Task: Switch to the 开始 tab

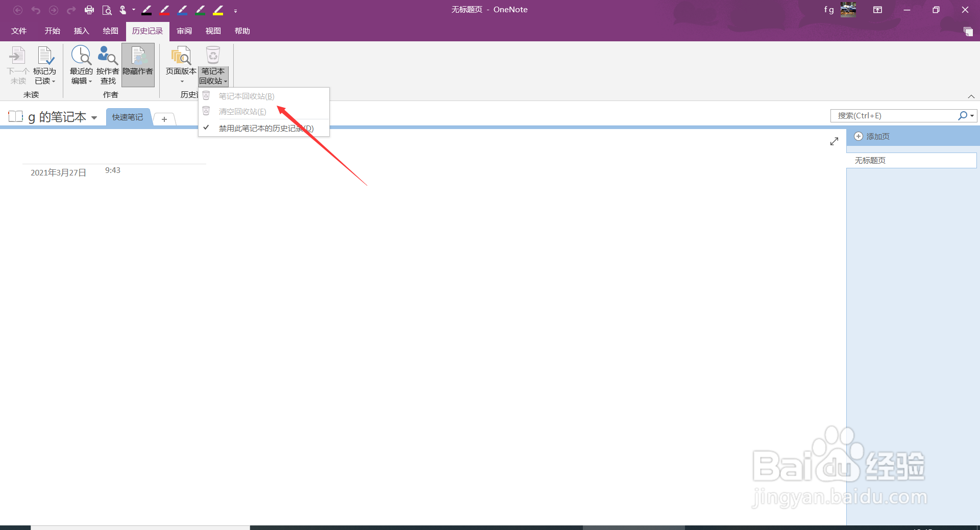Action: (53, 31)
